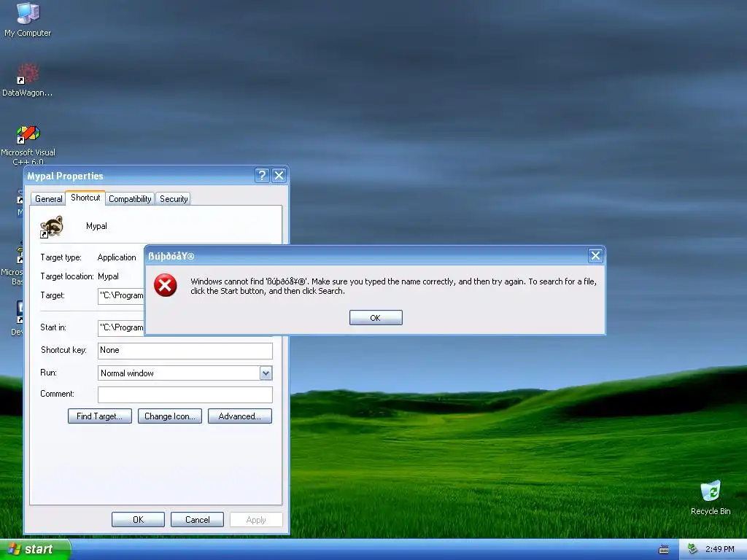Click the 'Windows cannot find' error message text

[x=393, y=286]
